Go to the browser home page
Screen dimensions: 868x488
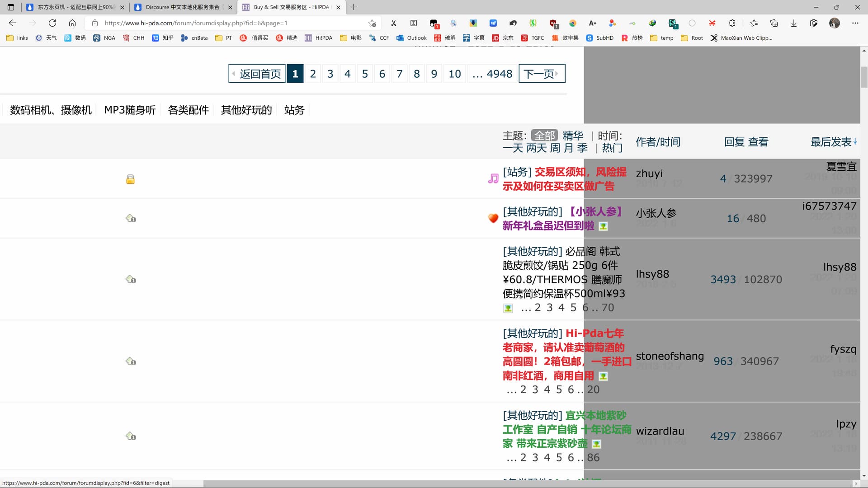pyautogui.click(x=72, y=23)
